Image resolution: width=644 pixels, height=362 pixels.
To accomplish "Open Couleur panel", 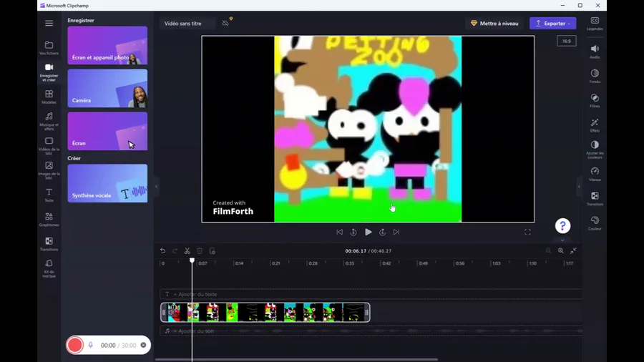I will 595,223.
